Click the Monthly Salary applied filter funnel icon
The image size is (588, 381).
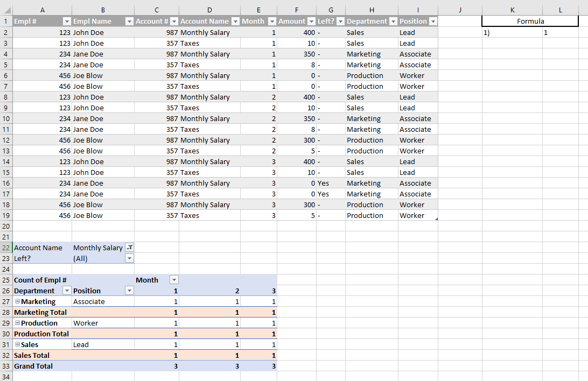coord(129,248)
